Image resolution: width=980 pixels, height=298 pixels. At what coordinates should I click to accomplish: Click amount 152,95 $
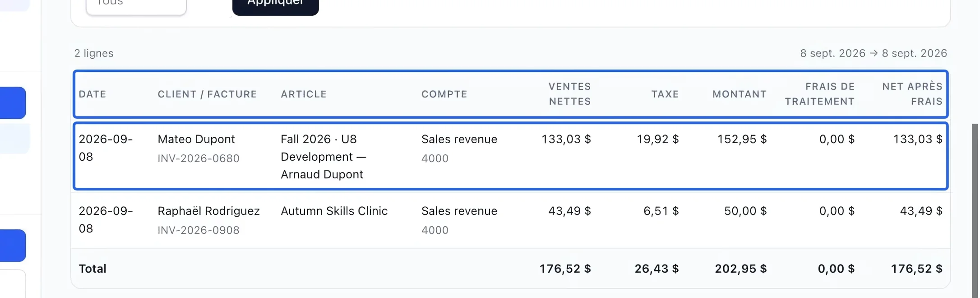(742, 139)
